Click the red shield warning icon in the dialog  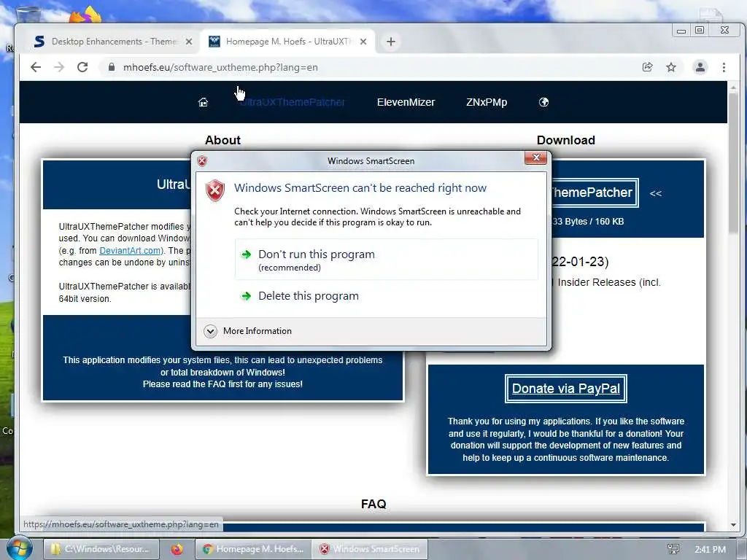tap(215, 190)
